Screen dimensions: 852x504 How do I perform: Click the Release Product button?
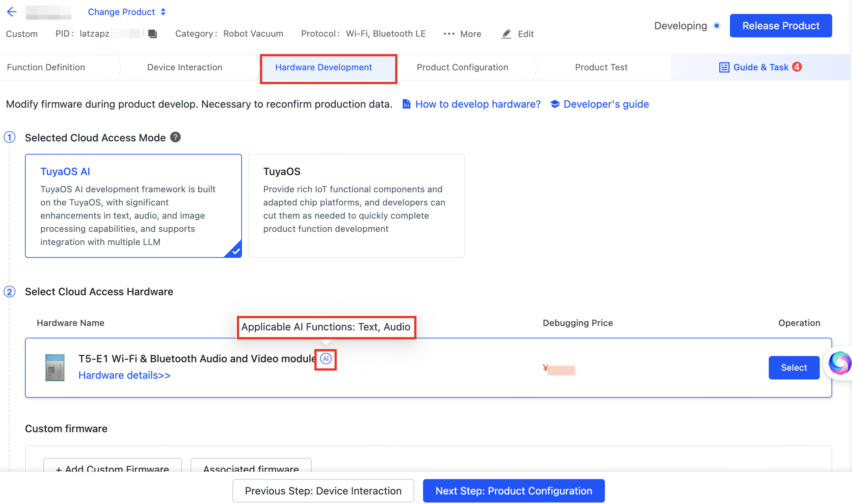781,26
